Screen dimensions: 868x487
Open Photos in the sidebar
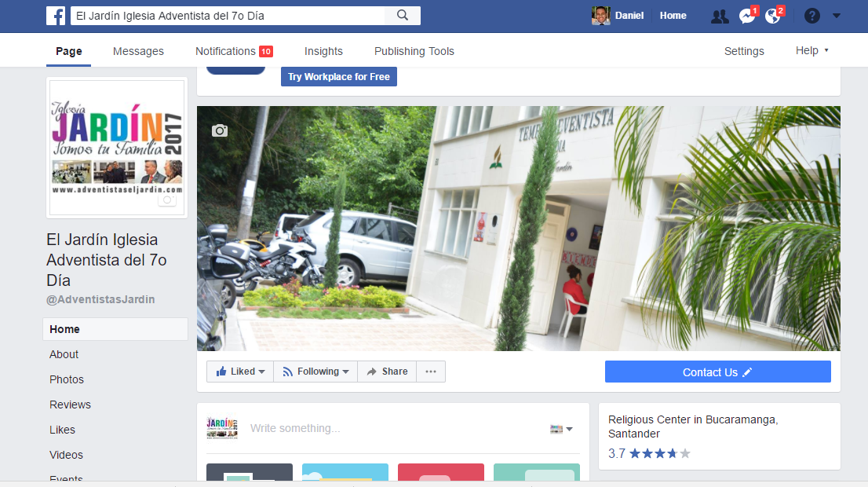[x=67, y=379]
